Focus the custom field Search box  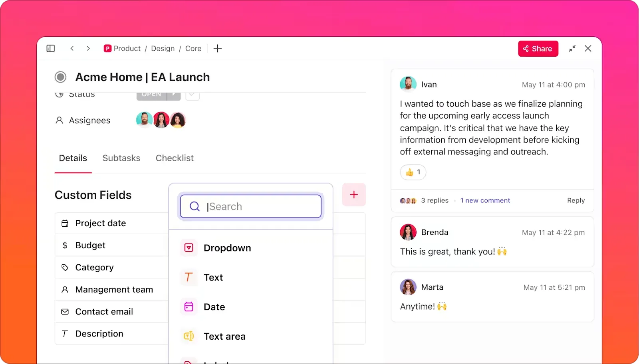click(x=251, y=206)
